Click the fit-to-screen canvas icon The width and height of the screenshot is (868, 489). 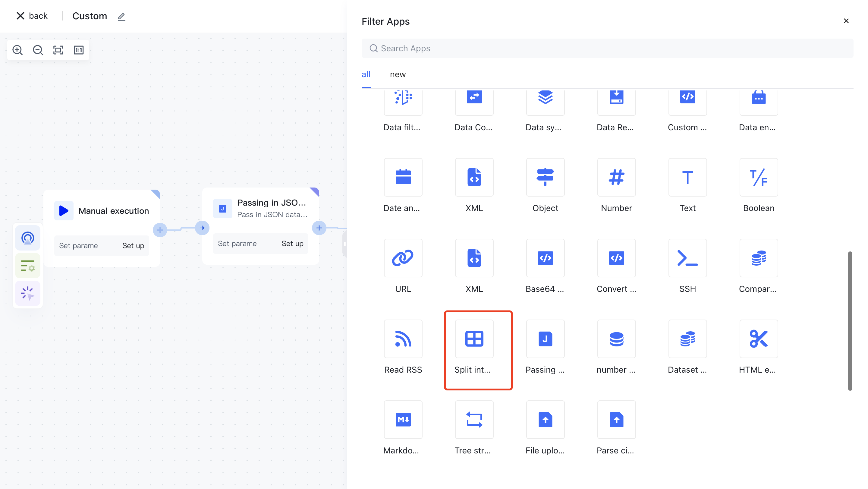point(58,50)
